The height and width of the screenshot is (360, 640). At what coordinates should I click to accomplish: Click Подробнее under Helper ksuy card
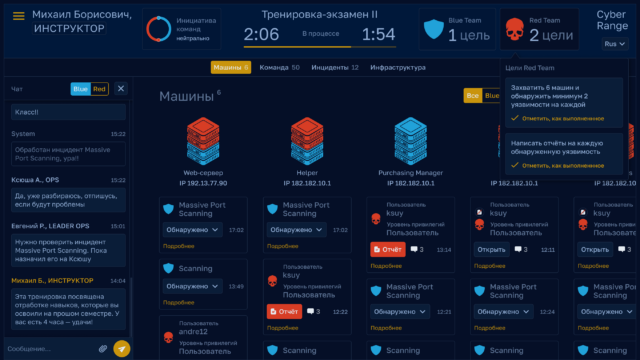pyautogui.click(x=282, y=328)
